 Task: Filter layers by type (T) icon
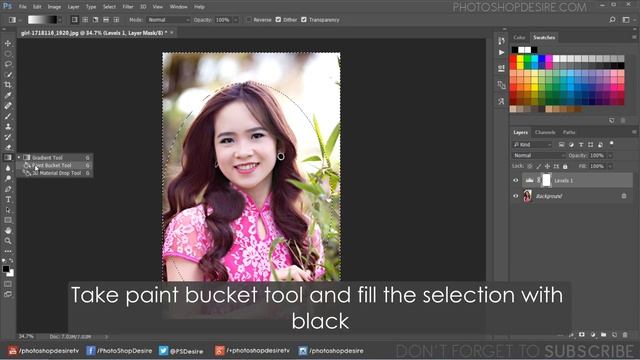(x=581, y=144)
